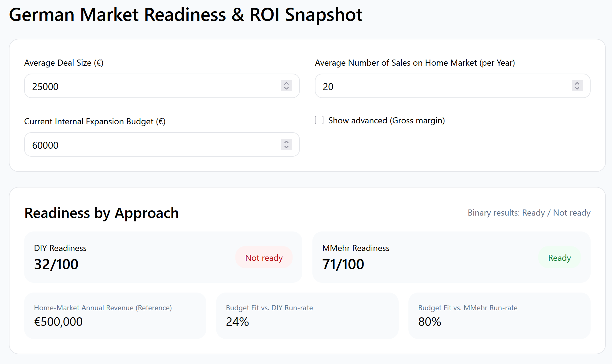This screenshot has width=612, height=364.
Task: Click the Show advanced (Gross margin) label
Action: click(x=386, y=121)
